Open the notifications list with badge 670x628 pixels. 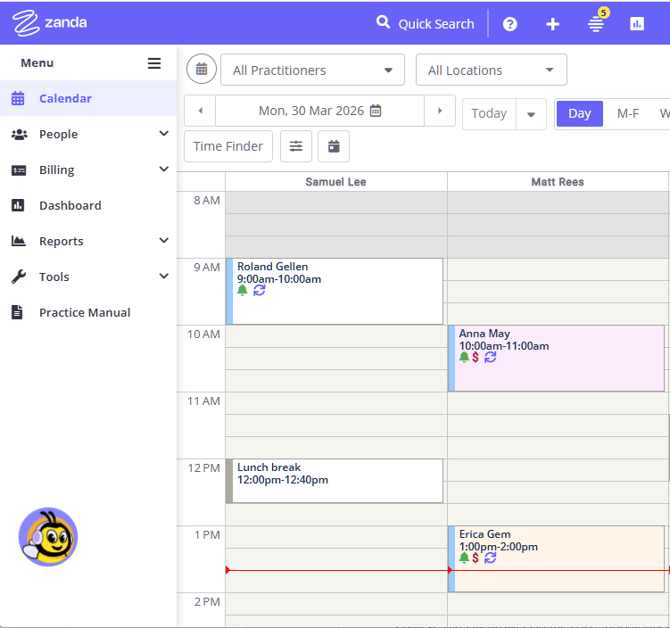(596, 23)
